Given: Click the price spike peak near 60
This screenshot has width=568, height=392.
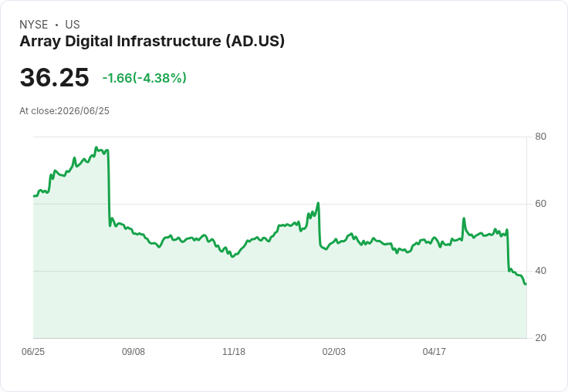Looking at the screenshot, I should 318,203.
